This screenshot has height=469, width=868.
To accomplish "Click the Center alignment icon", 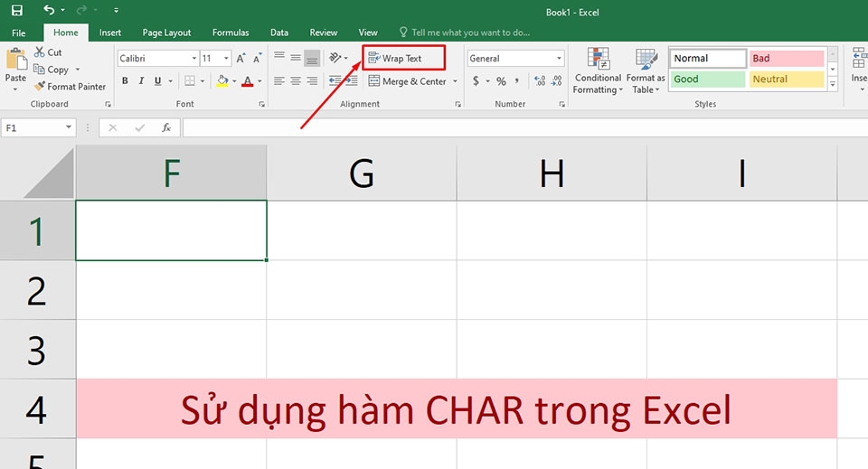I will coord(296,81).
